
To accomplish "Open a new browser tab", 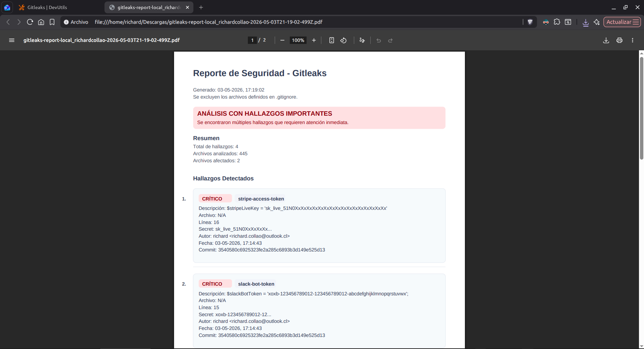I will (201, 7).
